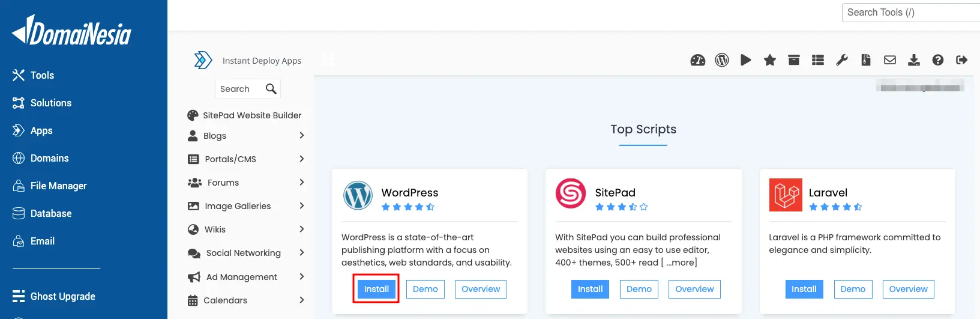Click the download import icon in toolbar
This screenshot has height=319, width=980.
pyautogui.click(x=914, y=60)
